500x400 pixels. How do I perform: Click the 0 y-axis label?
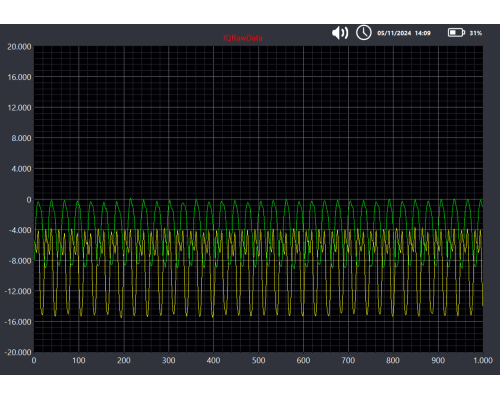(29, 200)
